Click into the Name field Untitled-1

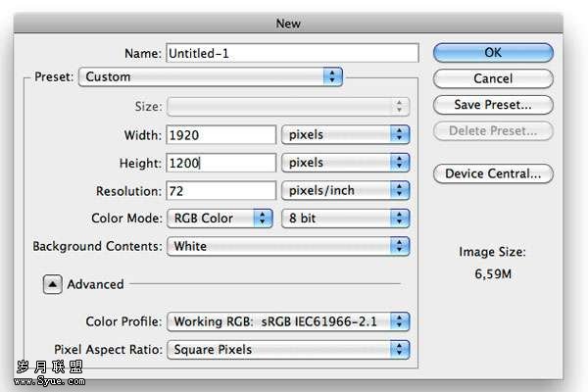click(x=292, y=53)
